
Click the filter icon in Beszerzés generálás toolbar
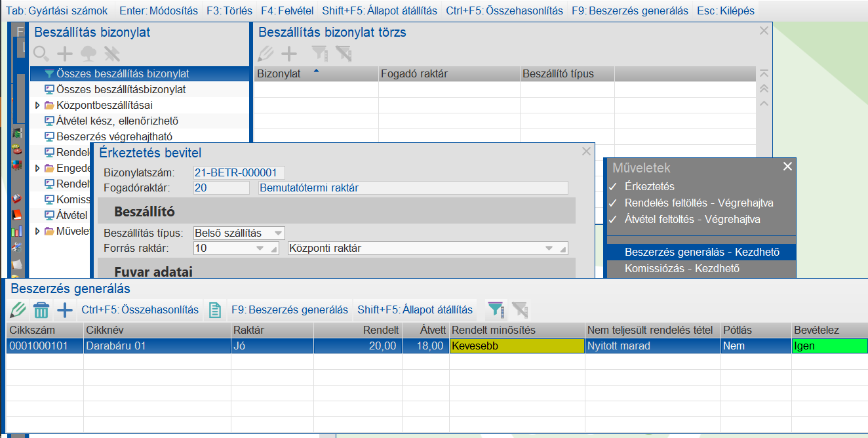coord(496,309)
